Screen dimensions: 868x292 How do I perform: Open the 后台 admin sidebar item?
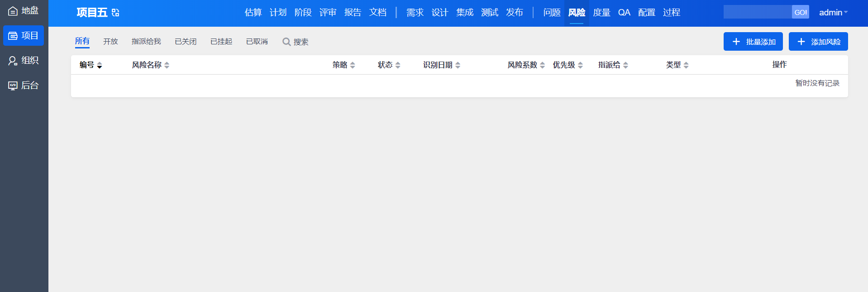coord(24,85)
